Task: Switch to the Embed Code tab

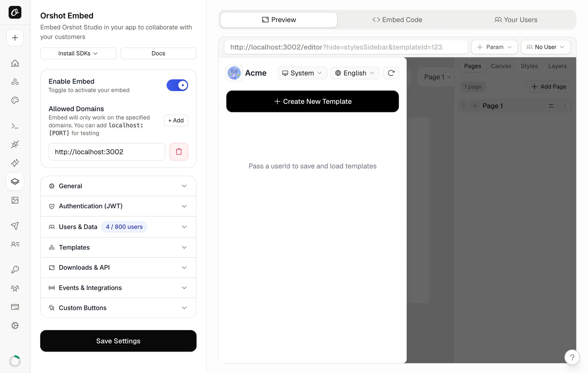Action: 397,20
